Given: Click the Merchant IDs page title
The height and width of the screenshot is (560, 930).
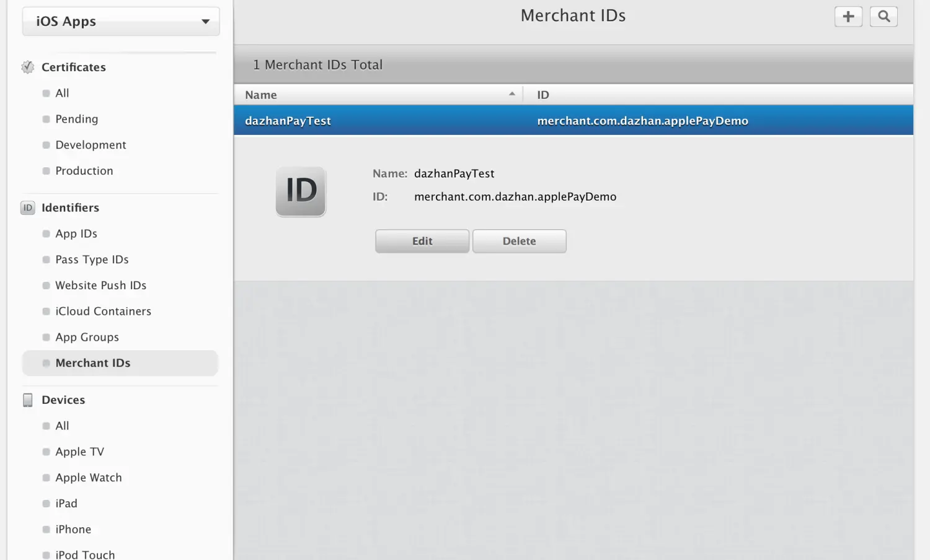Looking at the screenshot, I should (x=573, y=15).
